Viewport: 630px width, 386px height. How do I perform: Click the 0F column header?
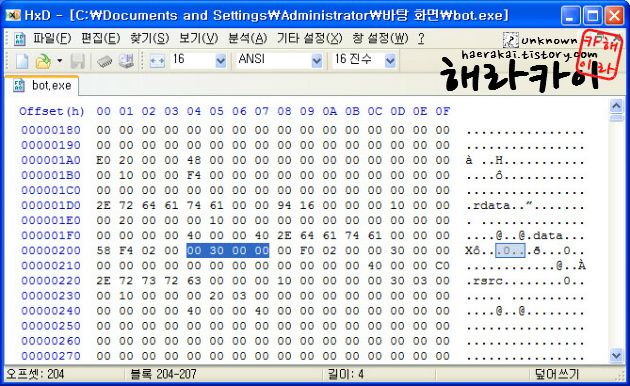(442, 111)
